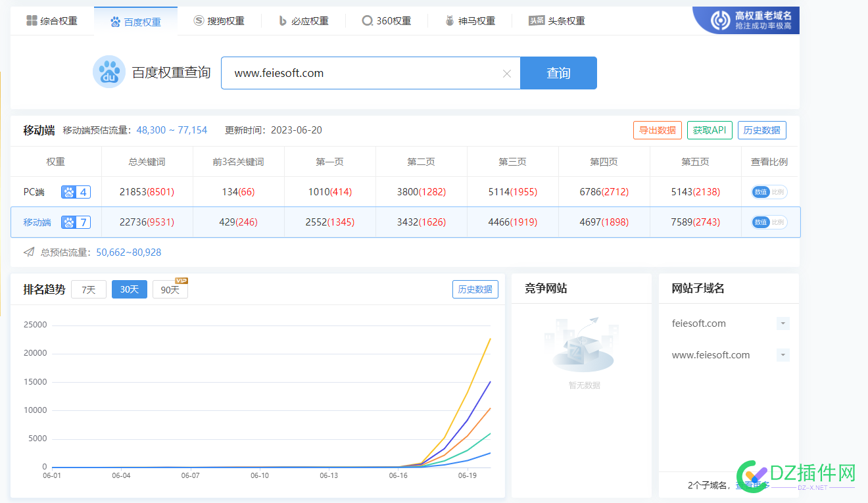868x503 pixels.
Task: Click the 移动端 Baidu weight 7 badge
Action: tap(76, 222)
